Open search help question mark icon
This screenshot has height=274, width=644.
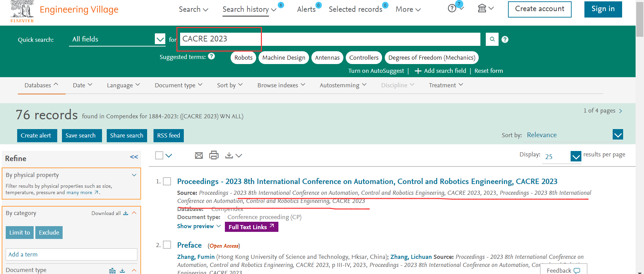[x=505, y=39]
